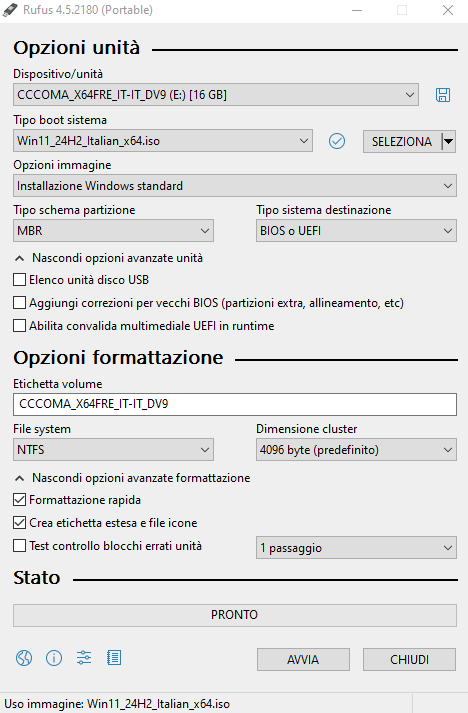468x713 pixels.
Task: Close the Rufus window
Action: pos(448,10)
